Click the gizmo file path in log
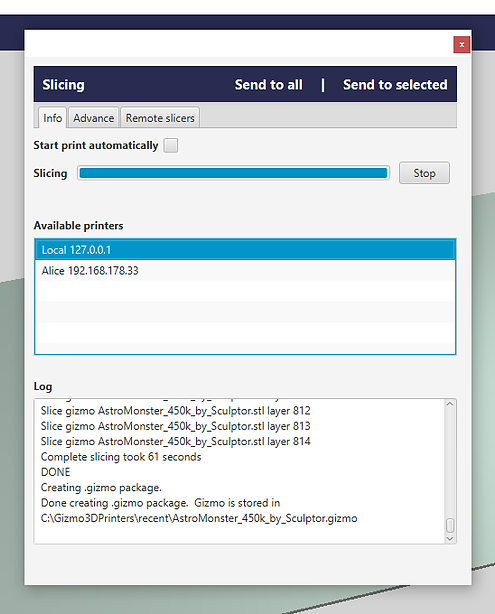 tap(199, 518)
